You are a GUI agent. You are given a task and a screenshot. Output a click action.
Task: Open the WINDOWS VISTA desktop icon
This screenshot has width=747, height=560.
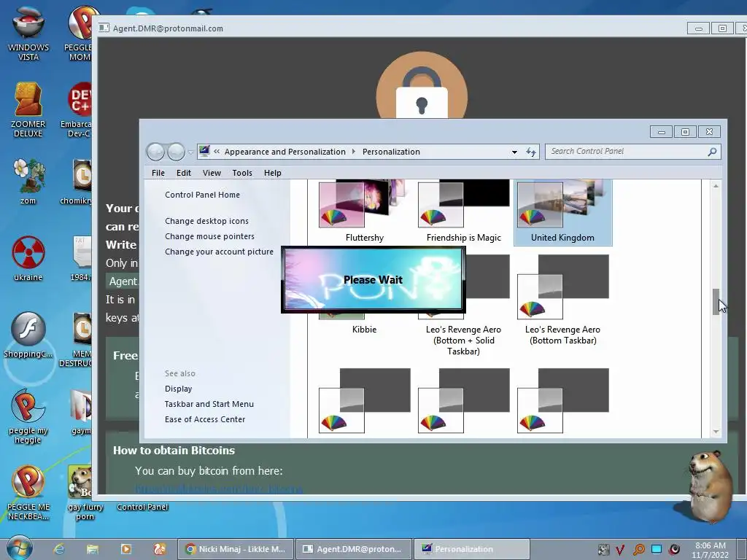pyautogui.click(x=28, y=34)
